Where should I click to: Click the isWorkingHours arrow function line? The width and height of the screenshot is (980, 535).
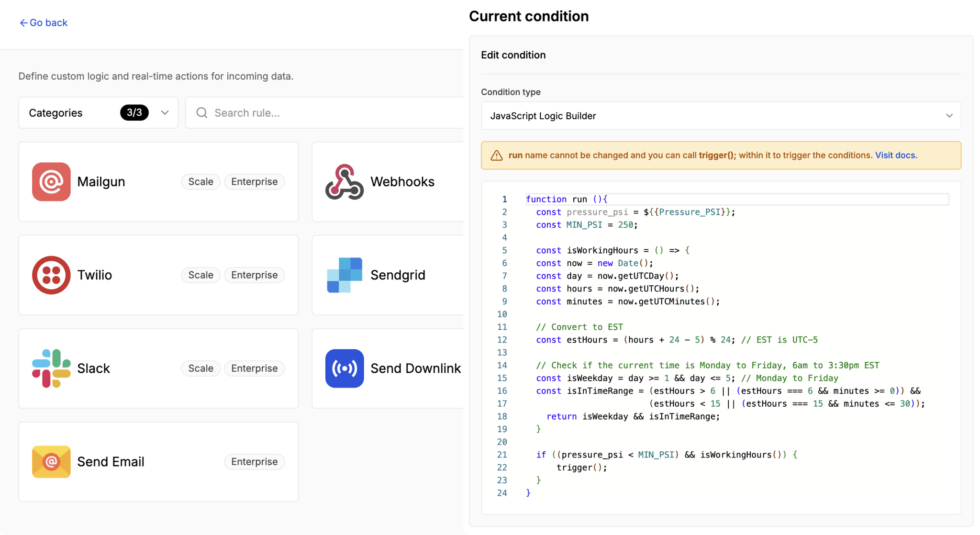(612, 250)
